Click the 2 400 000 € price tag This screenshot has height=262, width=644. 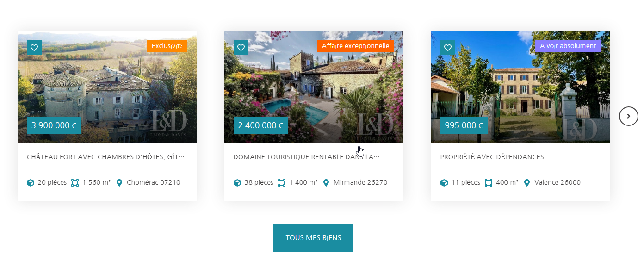[260, 125]
